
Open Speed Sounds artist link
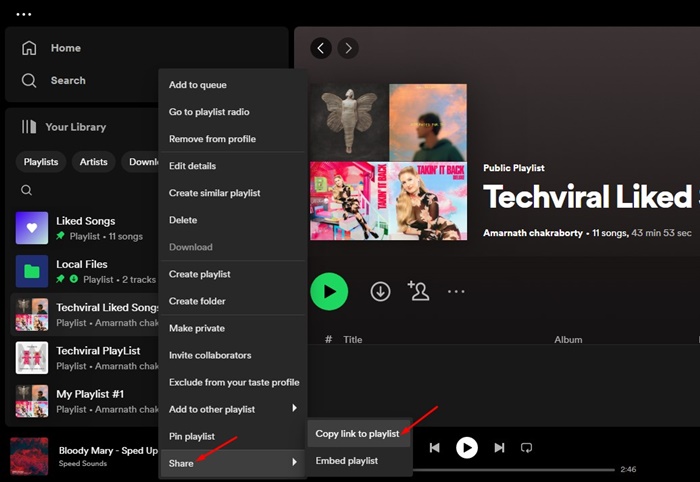pos(83,464)
